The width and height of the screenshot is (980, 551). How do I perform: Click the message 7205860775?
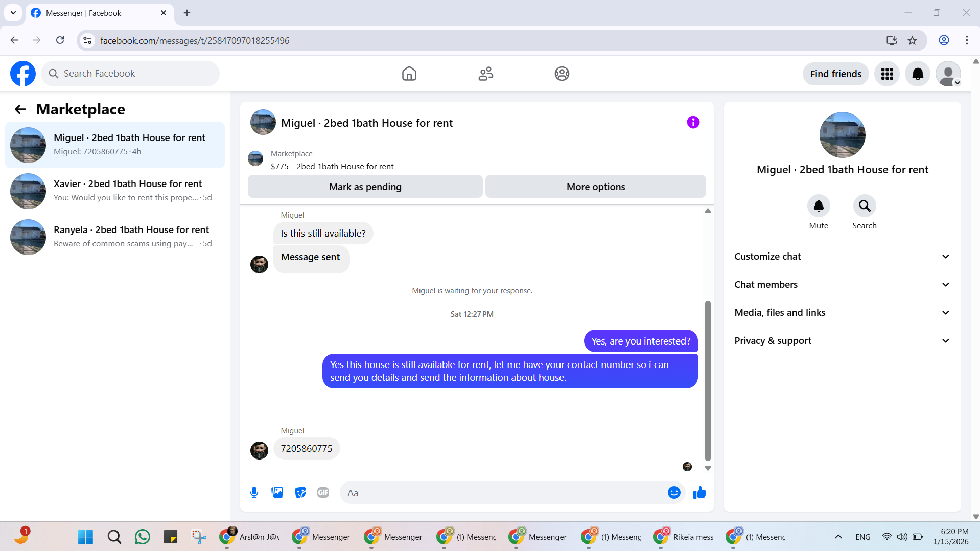pos(307,448)
